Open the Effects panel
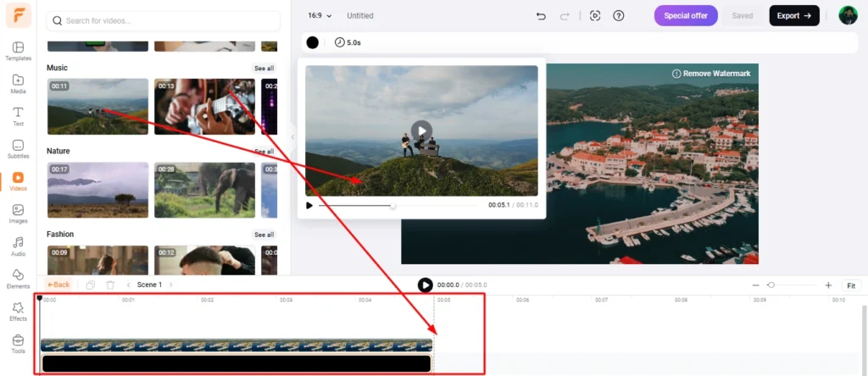This screenshot has width=868, height=376. [19, 312]
